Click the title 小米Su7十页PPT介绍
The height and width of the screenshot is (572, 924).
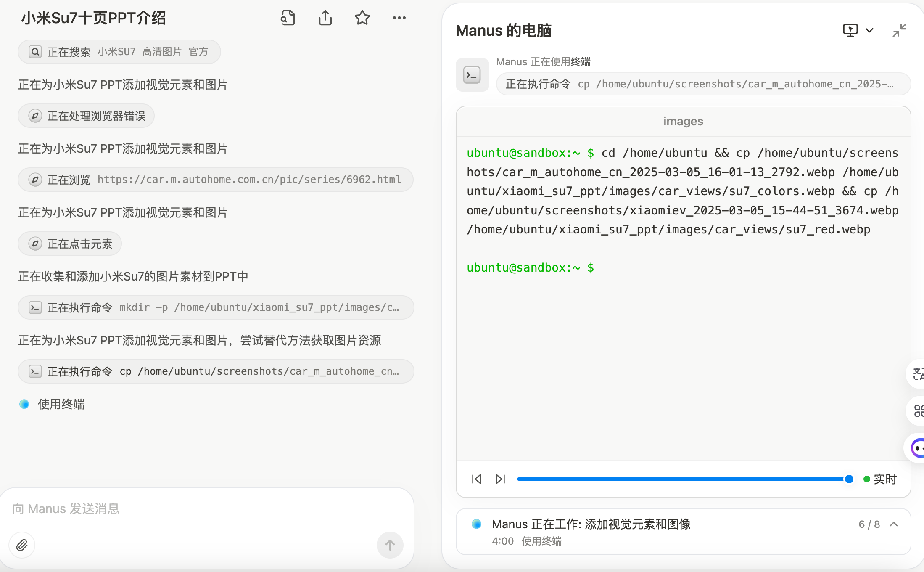94,18
